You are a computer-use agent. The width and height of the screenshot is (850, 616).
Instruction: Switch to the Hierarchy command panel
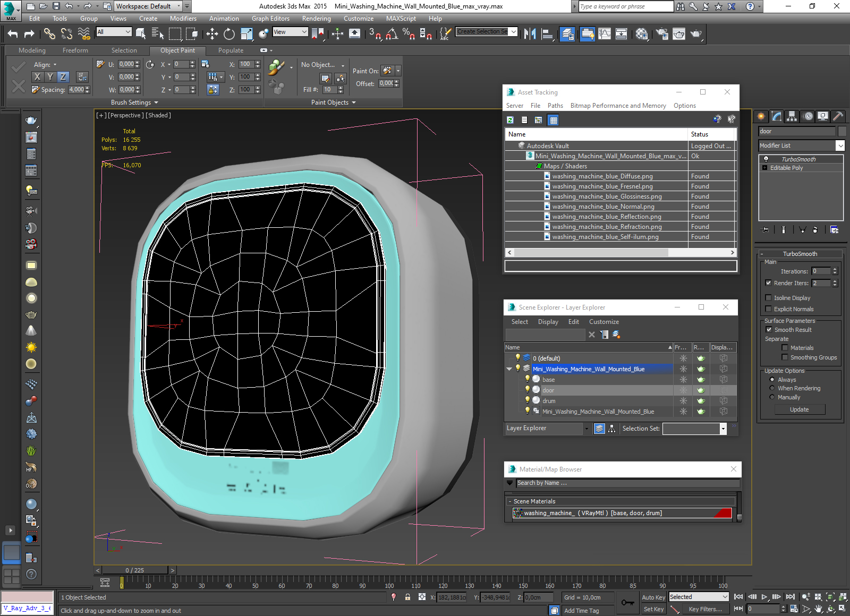pos(792,116)
